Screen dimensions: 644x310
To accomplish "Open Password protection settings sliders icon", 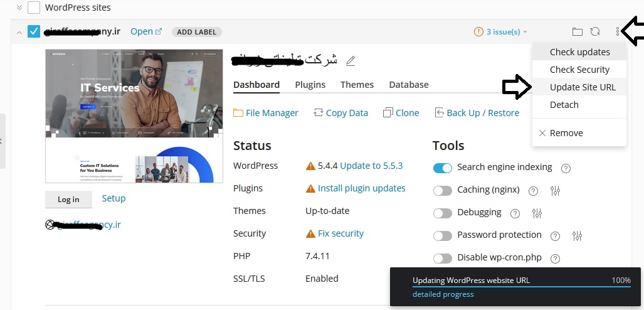I will coord(577,236).
